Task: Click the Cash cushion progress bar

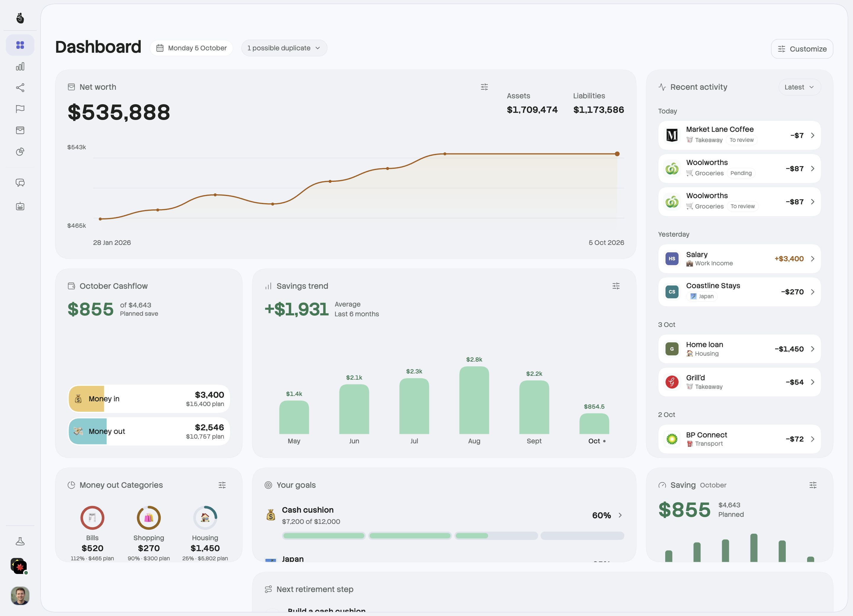Action: click(453, 535)
